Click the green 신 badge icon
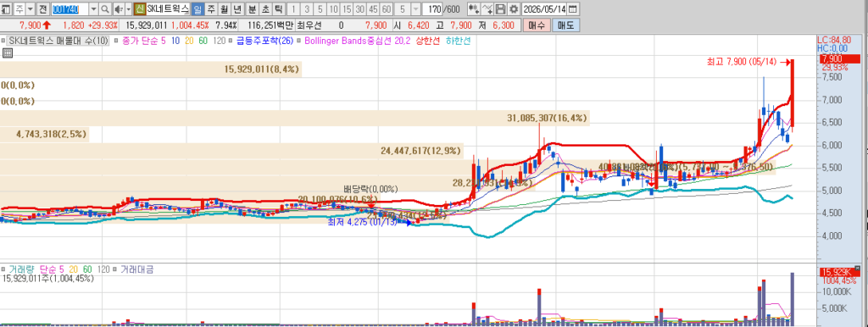The image size is (868, 327). (x=139, y=9)
